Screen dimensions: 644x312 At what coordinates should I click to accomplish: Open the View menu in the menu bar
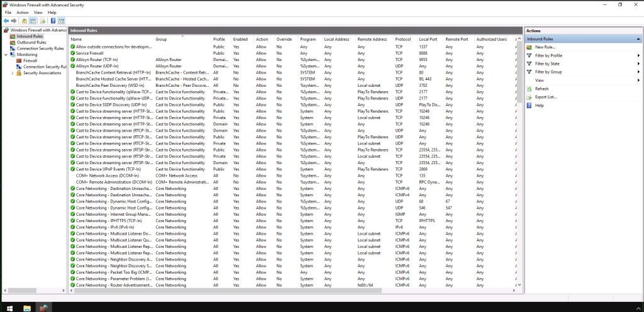point(38,12)
